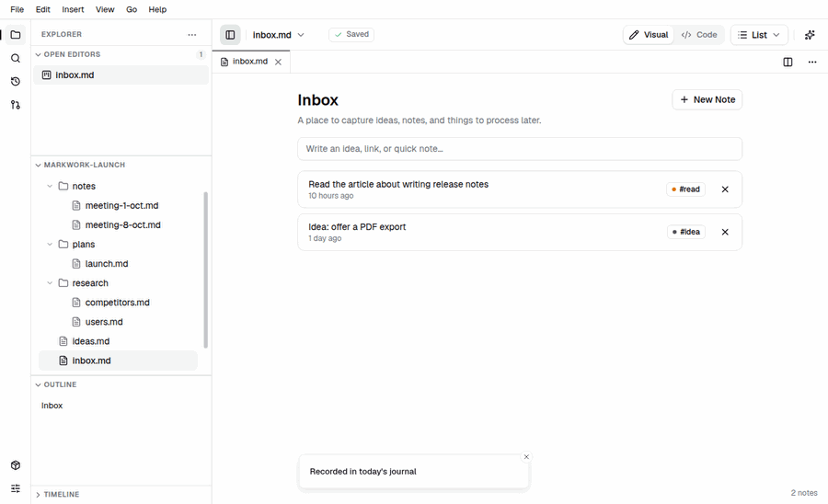Screen dimensions: 828x504
Task: Open users.md in the research folder
Action: coord(103,322)
